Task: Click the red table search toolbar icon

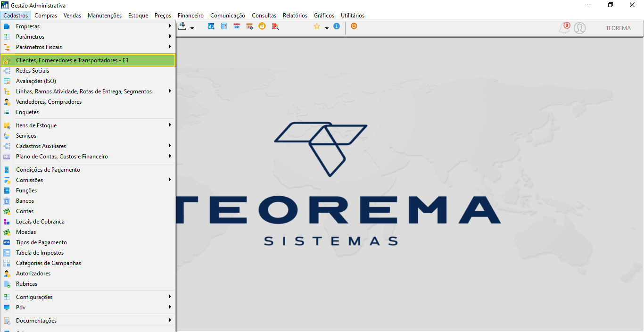Action: [x=275, y=26]
